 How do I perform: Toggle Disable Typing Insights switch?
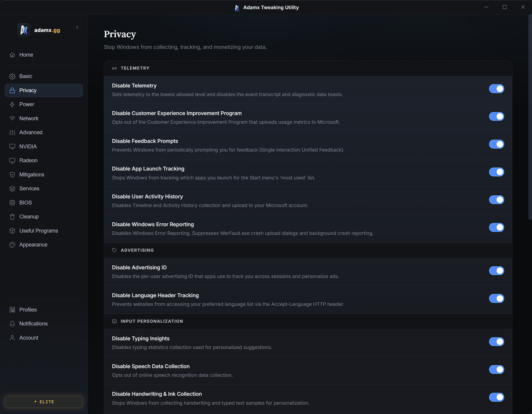pyautogui.click(x=496, y=342)
